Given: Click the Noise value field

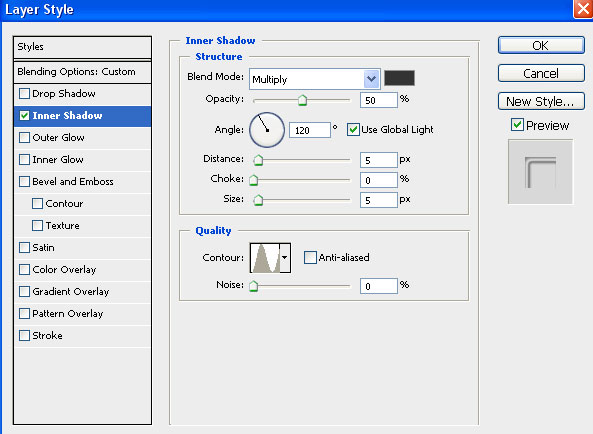Looking at the screenshot, I should [379, 286].
